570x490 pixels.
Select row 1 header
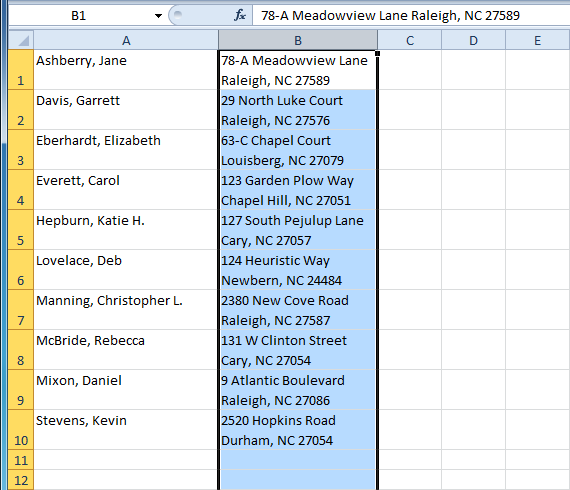pyautogui.click(x=21, y=70)
